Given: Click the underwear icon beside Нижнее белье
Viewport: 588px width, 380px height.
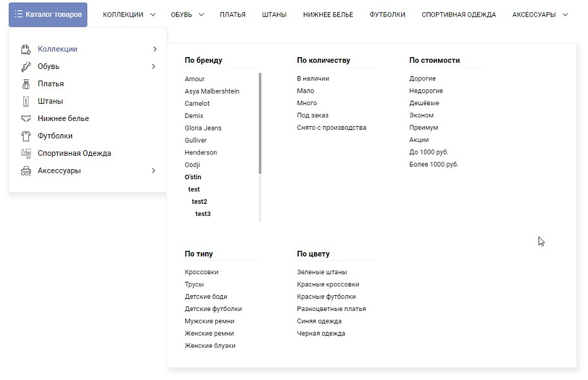Looking at the screenshot, I should tap(26, 118).
